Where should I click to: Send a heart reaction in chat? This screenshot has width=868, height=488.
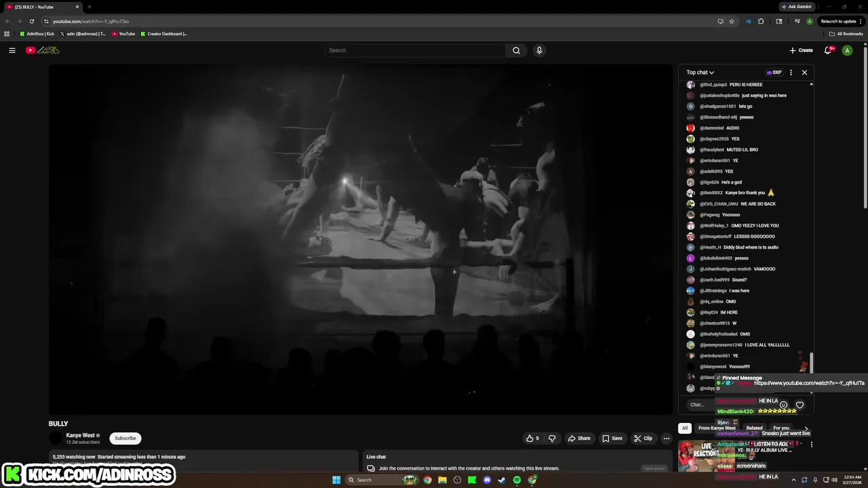(x=800, y=405)
